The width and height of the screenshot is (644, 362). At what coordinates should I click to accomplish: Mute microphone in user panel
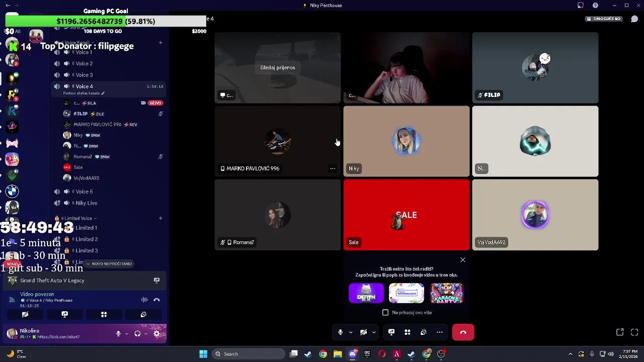pos(118,333)
